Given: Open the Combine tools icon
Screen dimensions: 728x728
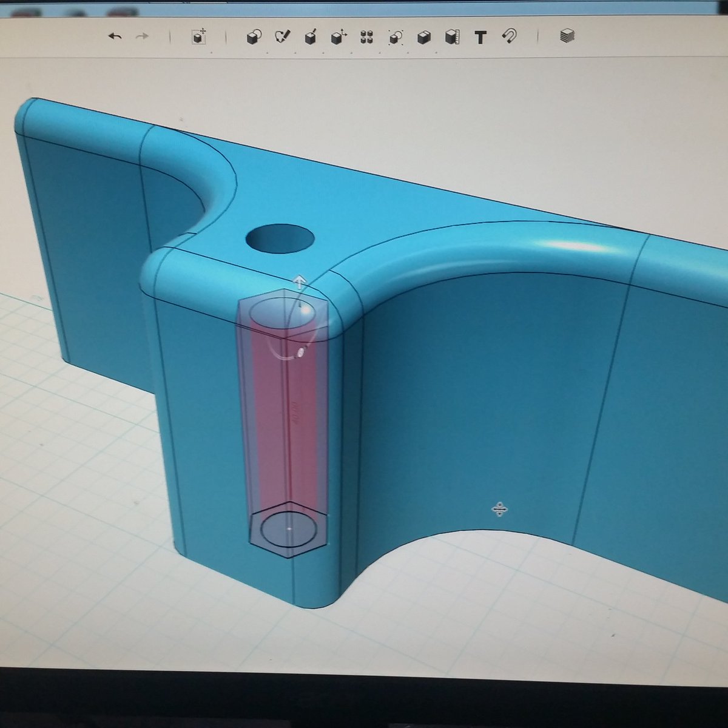Looking at the screenshot, I should 424,38.
